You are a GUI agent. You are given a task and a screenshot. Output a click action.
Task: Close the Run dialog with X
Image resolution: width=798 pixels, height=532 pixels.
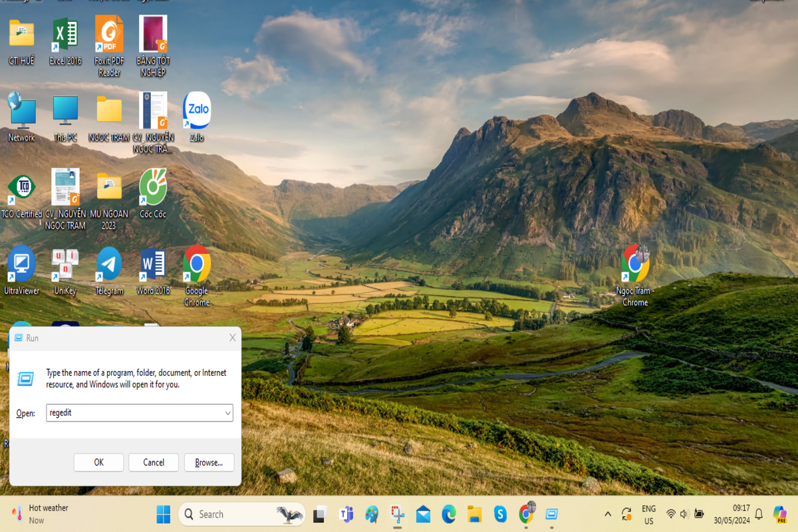[232, 338]
